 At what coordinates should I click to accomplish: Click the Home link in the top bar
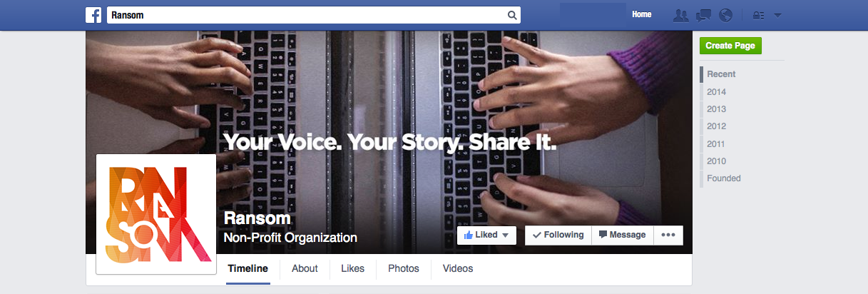pos(642,14)
